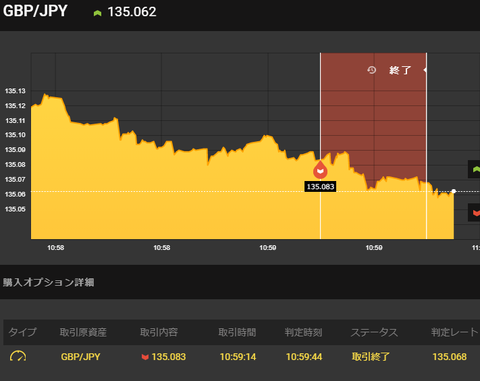Click the 135.07 y-axis label
Image resolution: width=480 pixels, height=381 pixels.
click(x=15, y=180)
